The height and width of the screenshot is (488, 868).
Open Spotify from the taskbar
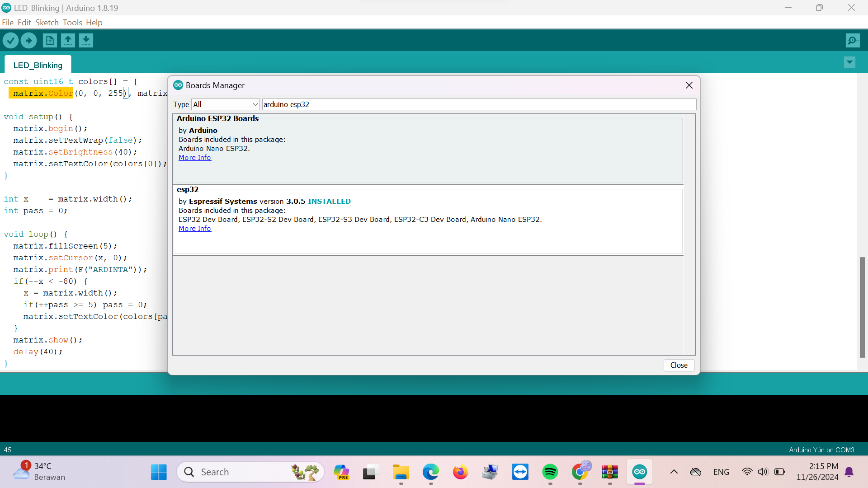pos(550,472)
